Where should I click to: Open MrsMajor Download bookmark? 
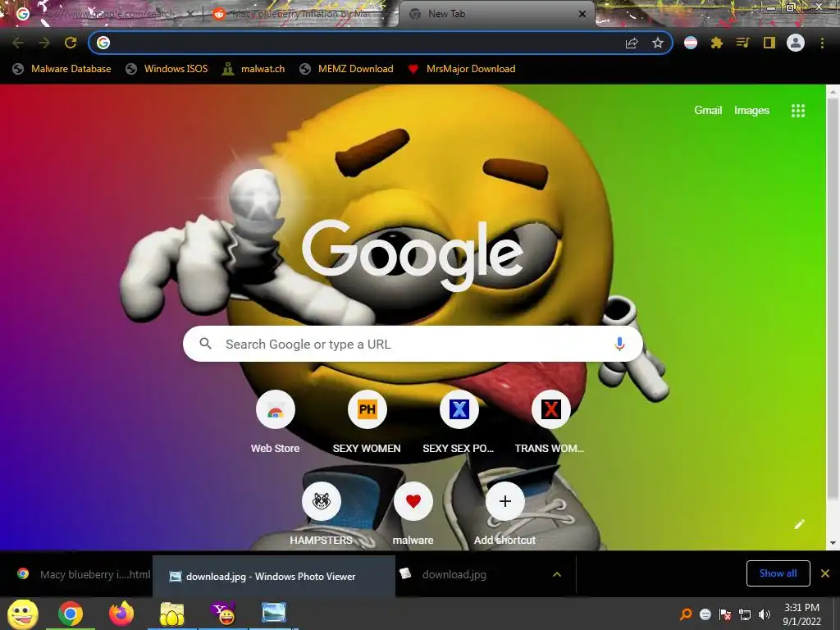(462, 69)
